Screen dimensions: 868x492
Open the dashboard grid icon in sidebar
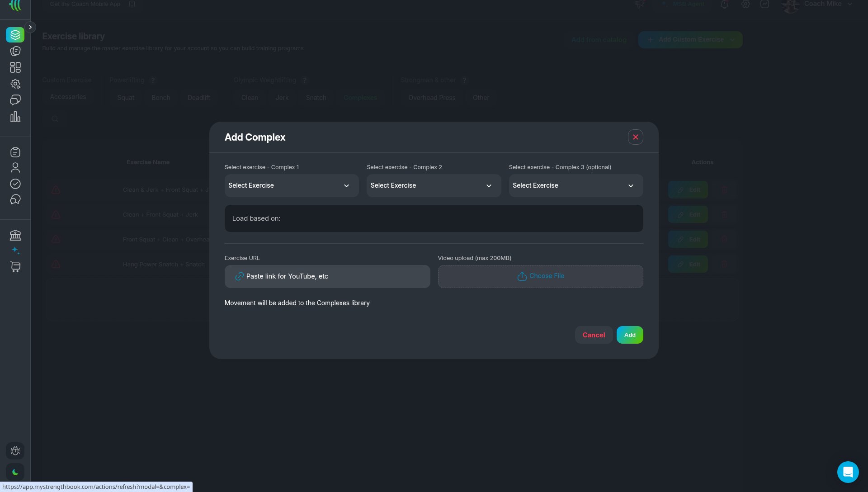point(15,67)
